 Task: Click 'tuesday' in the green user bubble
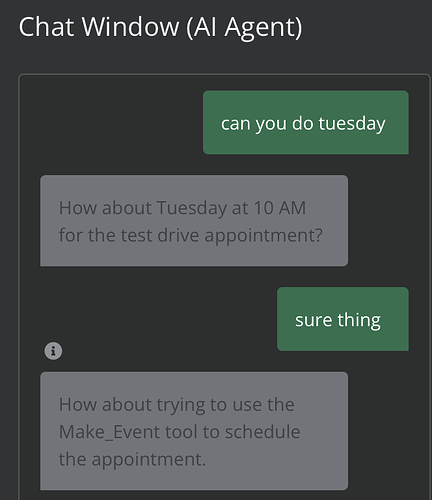(x=352, y=124)
